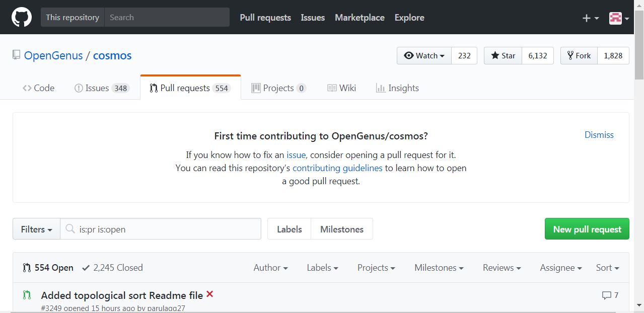Open the Wiki tab
The height and width of the screenshot is (313, 644).
[x=341, y=88]
